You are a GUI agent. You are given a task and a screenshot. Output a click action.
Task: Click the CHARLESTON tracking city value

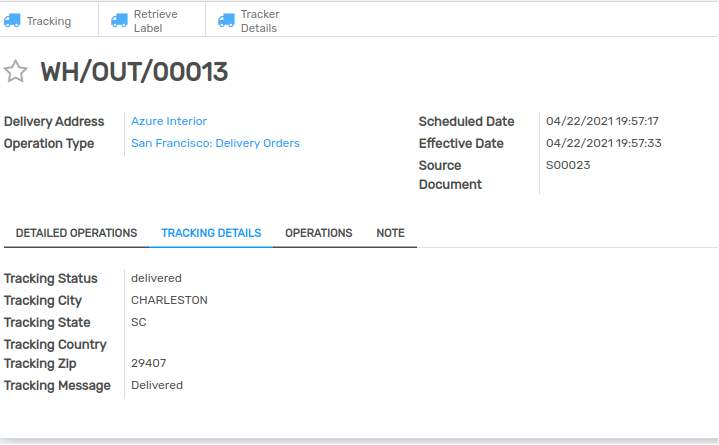169,300
